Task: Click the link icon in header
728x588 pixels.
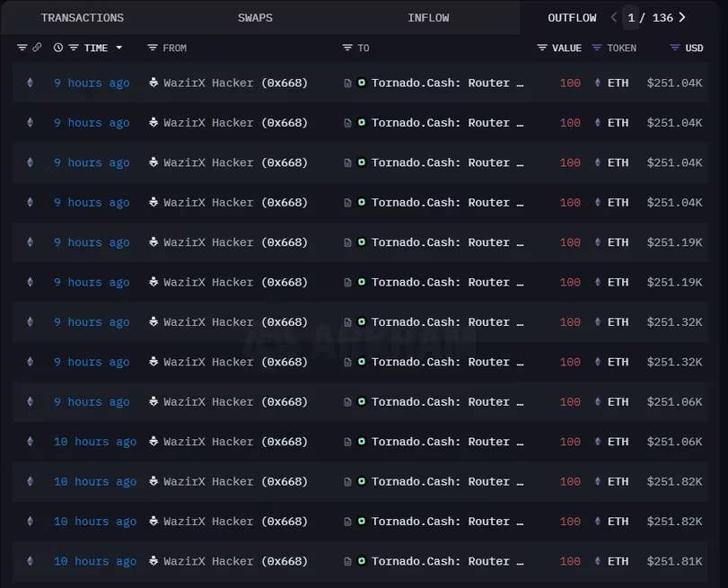Action: 37,48
